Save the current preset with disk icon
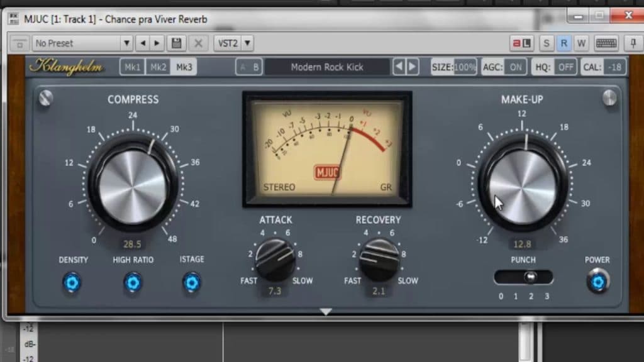This screenshot has height=362, width=644. pos(177,43)
